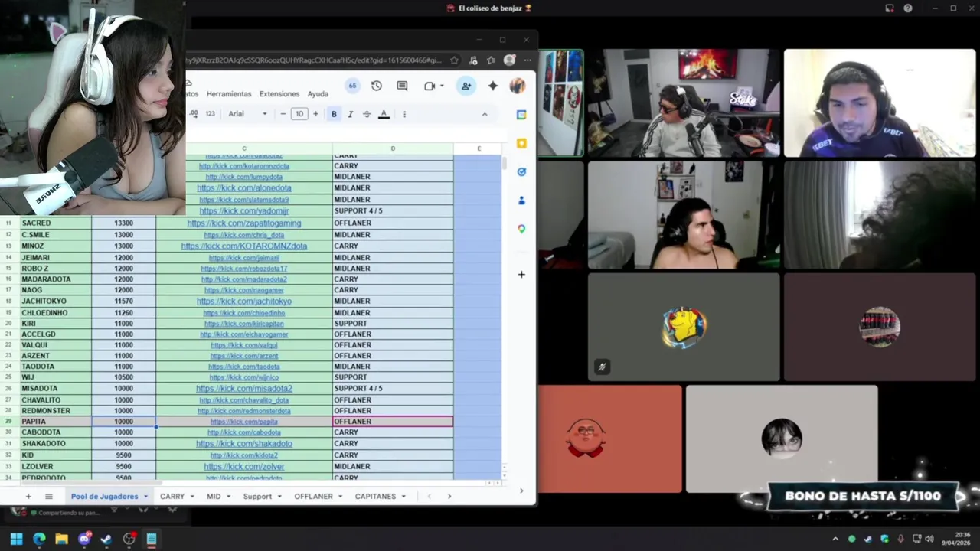Collapse the Sheets menus with chevron
The width and height of the screenshot is (980, 551).
pyautogui.click(x=484, y=114)
